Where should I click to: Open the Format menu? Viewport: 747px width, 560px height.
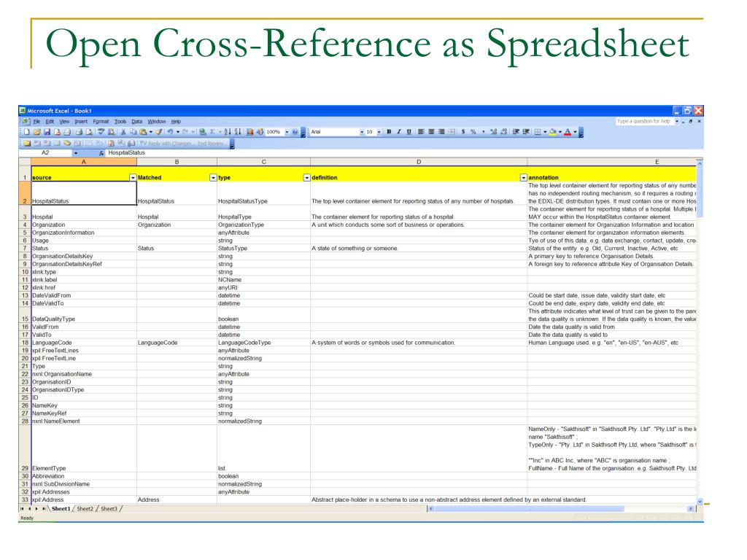tap(101, 122)
